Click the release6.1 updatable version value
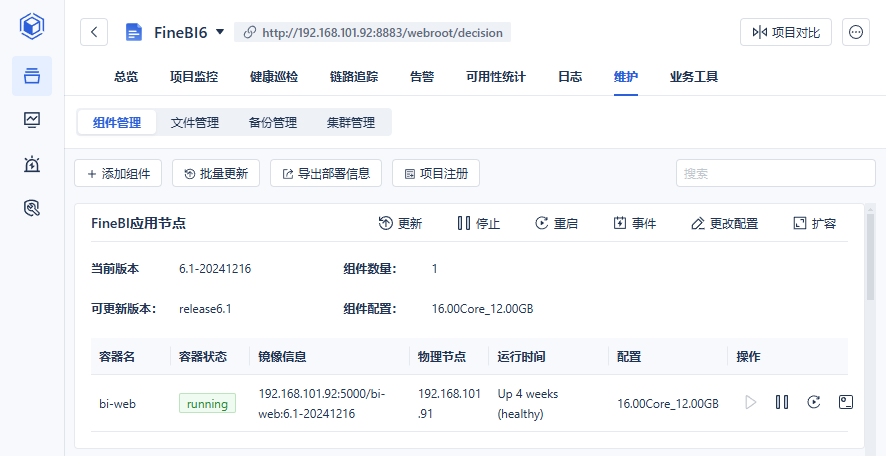886x456 pixels. tap(205, 309)
